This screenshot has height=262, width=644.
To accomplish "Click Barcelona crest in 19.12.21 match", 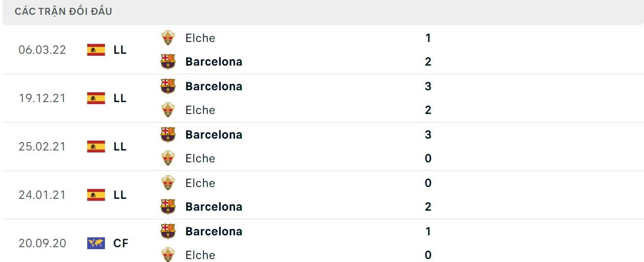I will [168, 86].
